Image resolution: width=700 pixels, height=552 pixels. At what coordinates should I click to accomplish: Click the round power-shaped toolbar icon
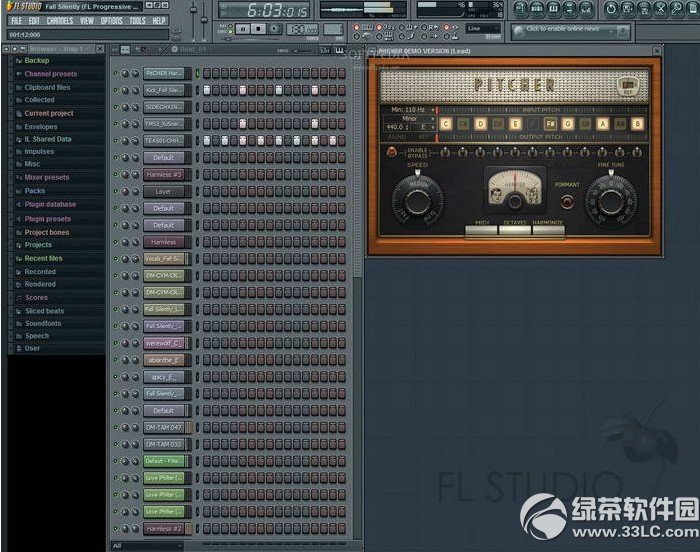pos(611,8)
